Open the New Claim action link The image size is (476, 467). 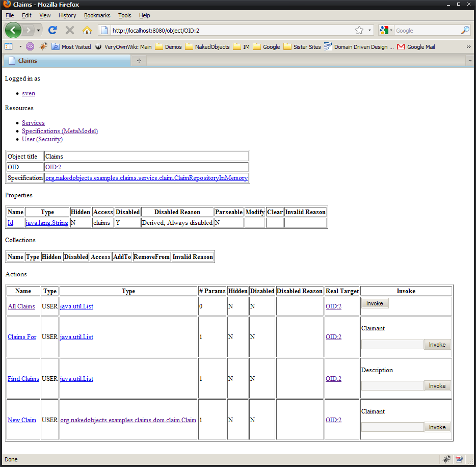pos(22,420)
